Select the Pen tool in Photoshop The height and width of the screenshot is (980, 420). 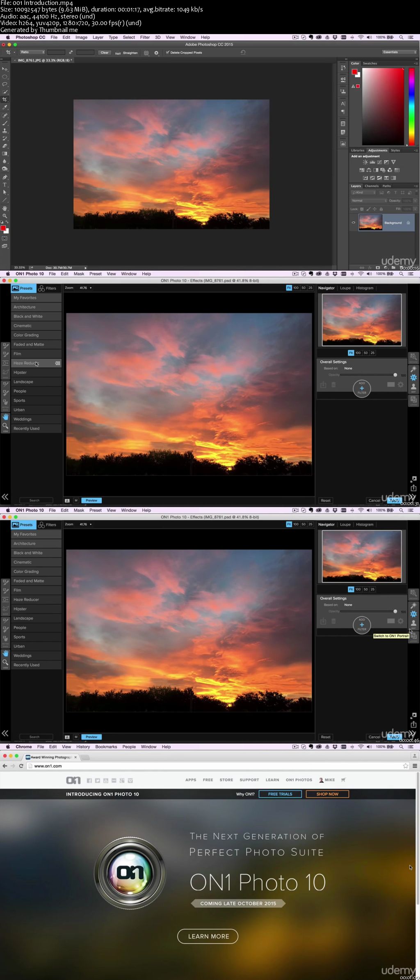(5, 177)
